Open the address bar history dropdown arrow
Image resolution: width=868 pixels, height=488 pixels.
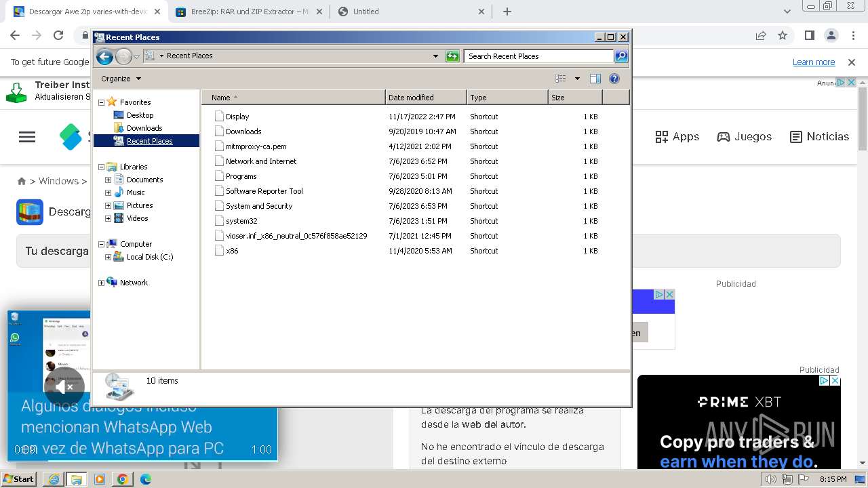tap(435, 56)
